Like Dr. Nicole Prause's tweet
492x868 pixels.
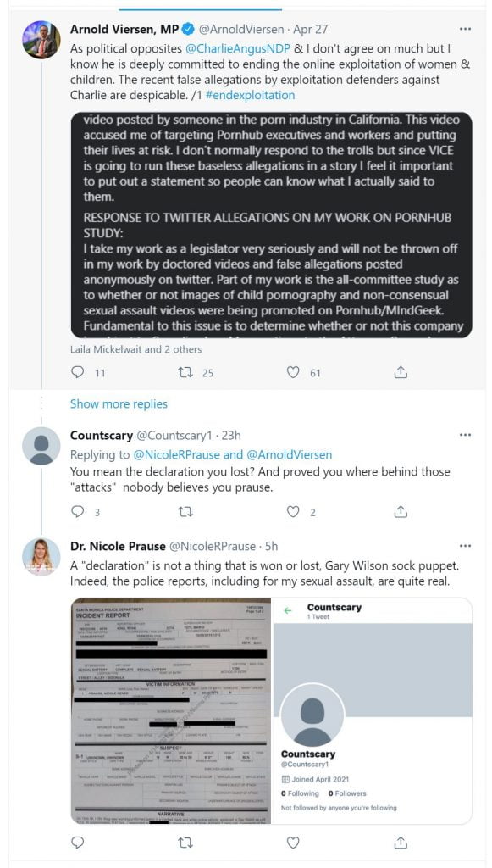tap(293, 843)
